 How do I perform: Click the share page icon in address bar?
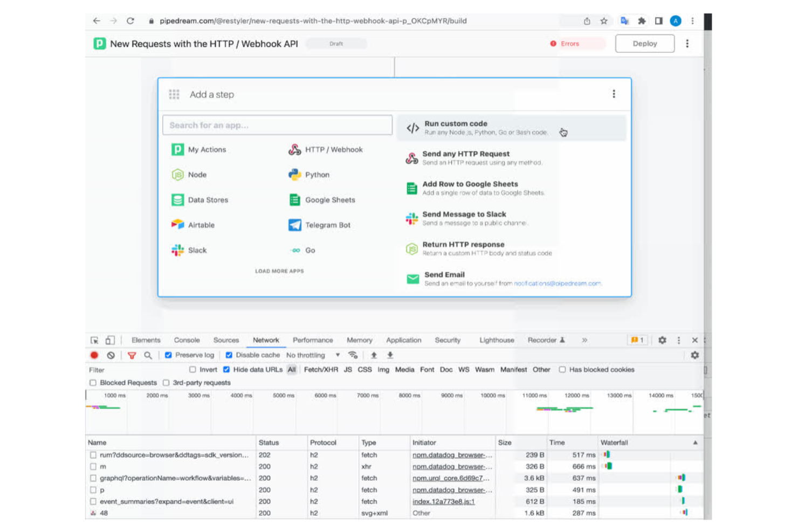587,21
